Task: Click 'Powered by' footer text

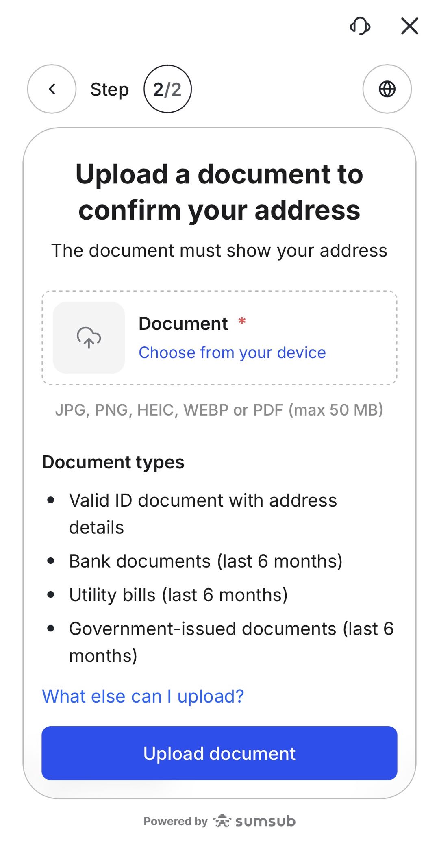Action: (x=176, y=821)
